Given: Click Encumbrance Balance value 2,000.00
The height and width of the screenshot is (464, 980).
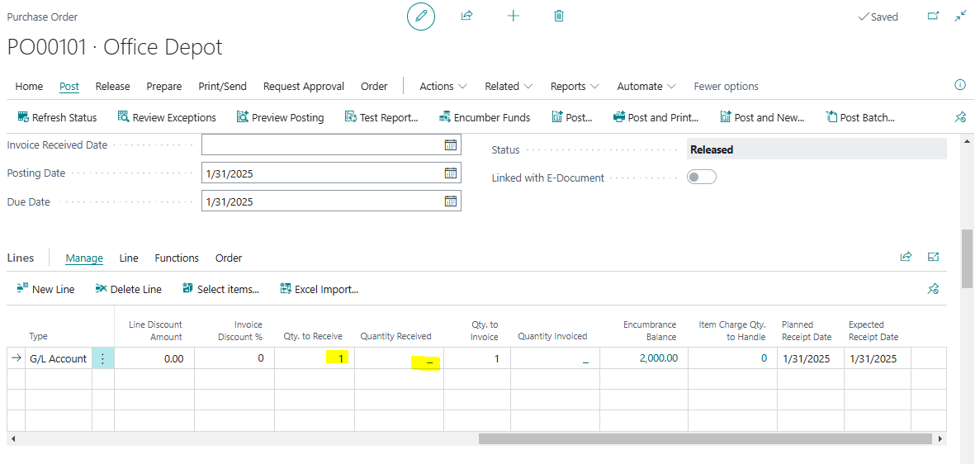Looking at the screenshot, I should pos(658,358).
